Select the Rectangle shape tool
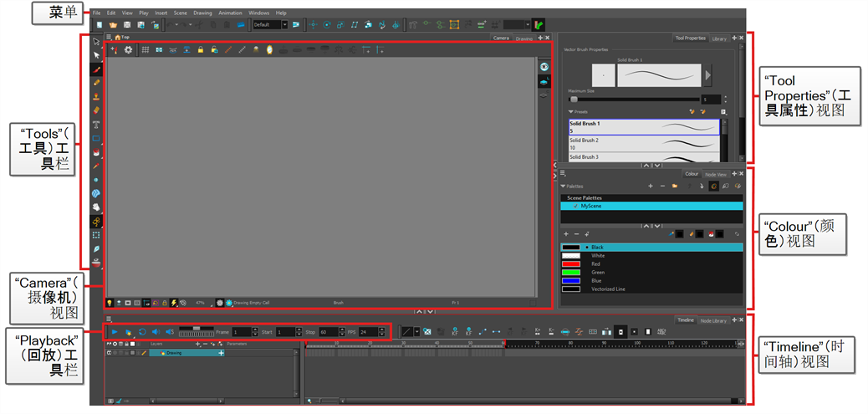Screen dimensions: 868x414 [x=97, y=138]
